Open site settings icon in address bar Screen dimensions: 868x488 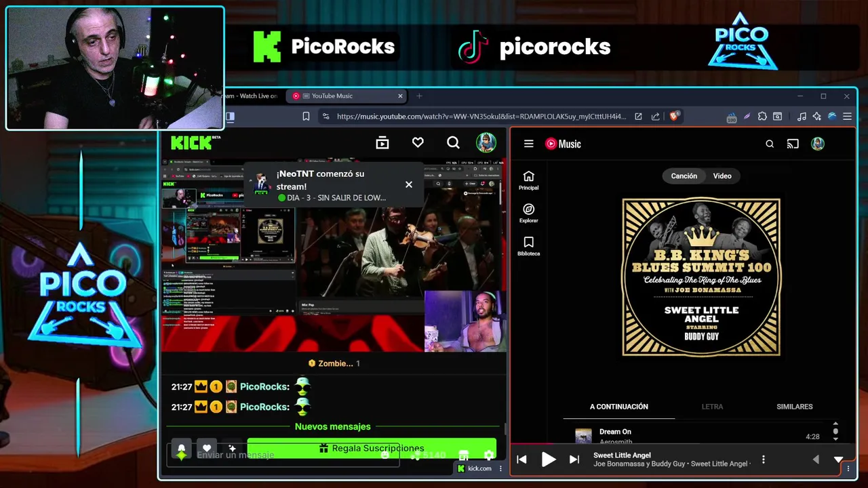tap(325, 117)
